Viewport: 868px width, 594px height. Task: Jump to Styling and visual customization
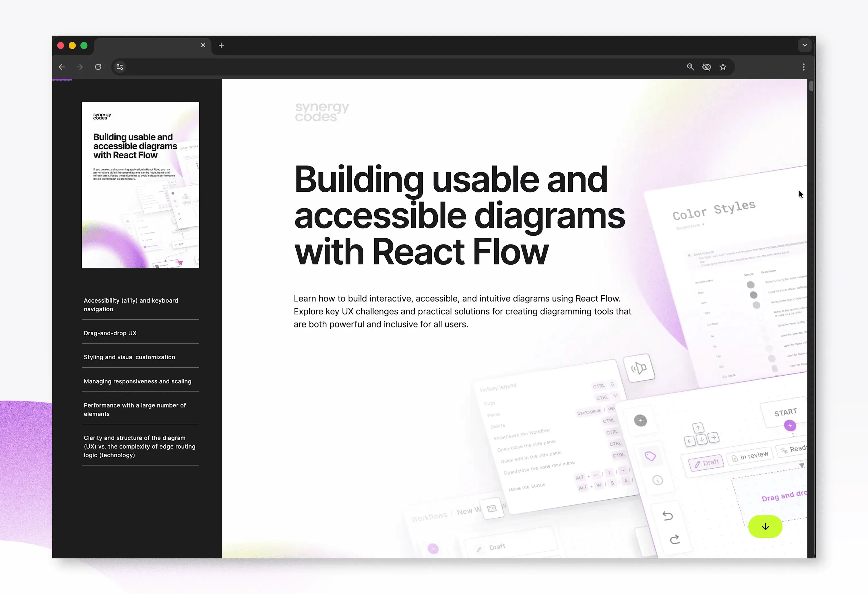[x=140, y=357]
